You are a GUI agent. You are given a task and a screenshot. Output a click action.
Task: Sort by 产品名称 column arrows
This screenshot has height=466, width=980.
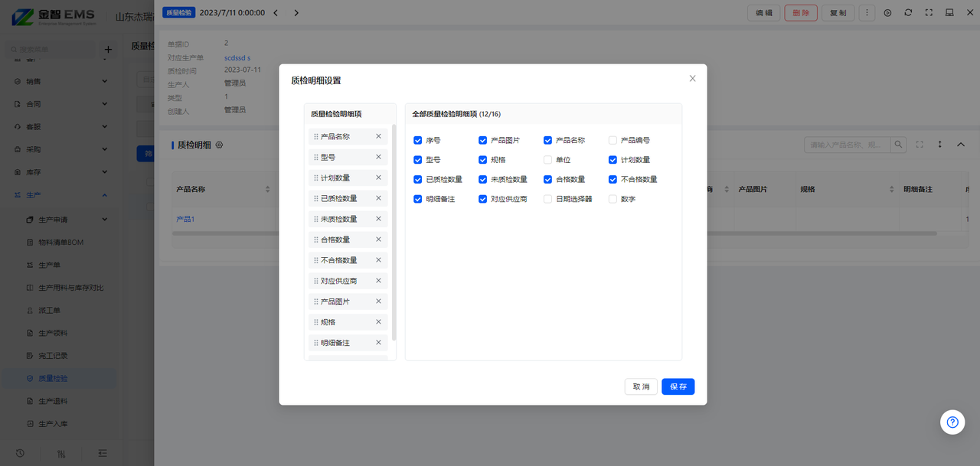point(267,189)
